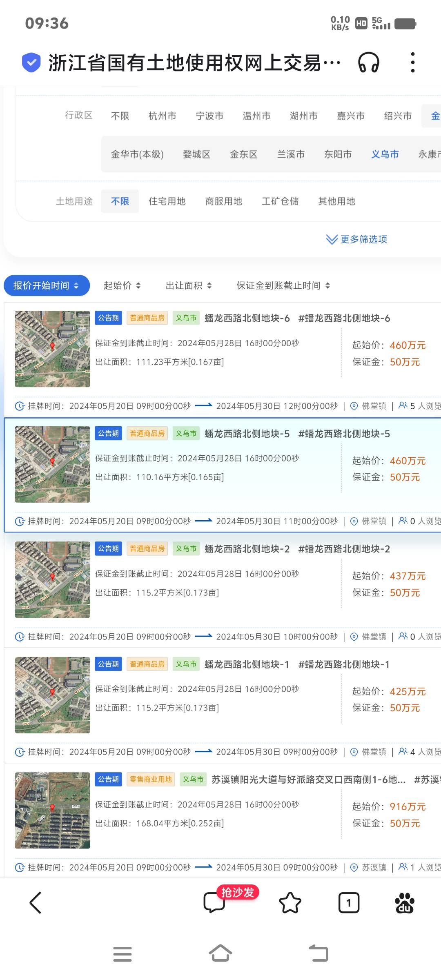The image size is (441, 980).
Task: Tap the blue shield security icon
Action: (31, 63)
